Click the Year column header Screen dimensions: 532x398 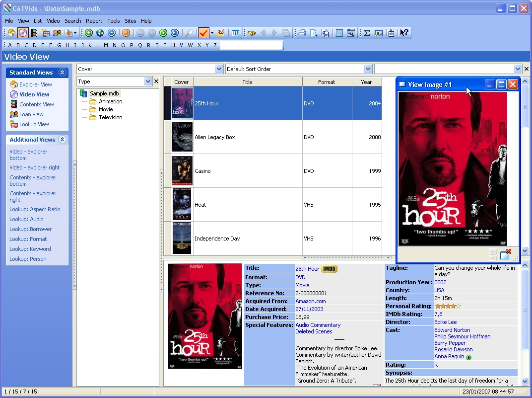[x=366, y=82]
